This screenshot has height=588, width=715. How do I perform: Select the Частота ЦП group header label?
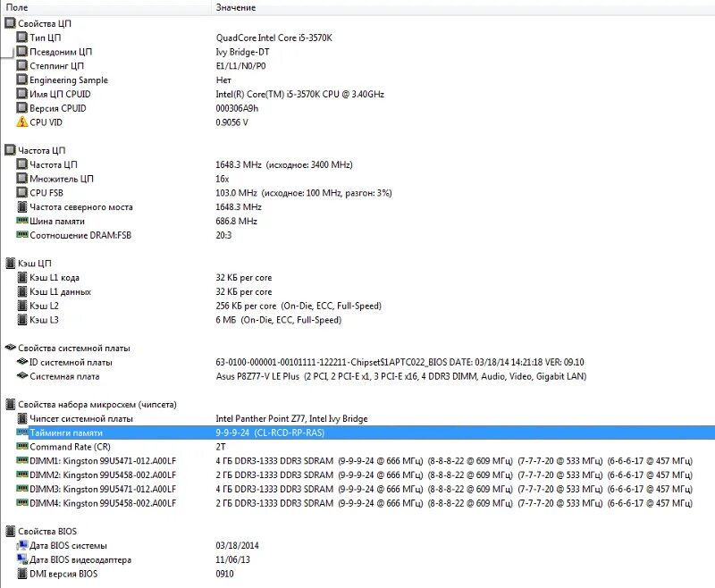(41, 150)
